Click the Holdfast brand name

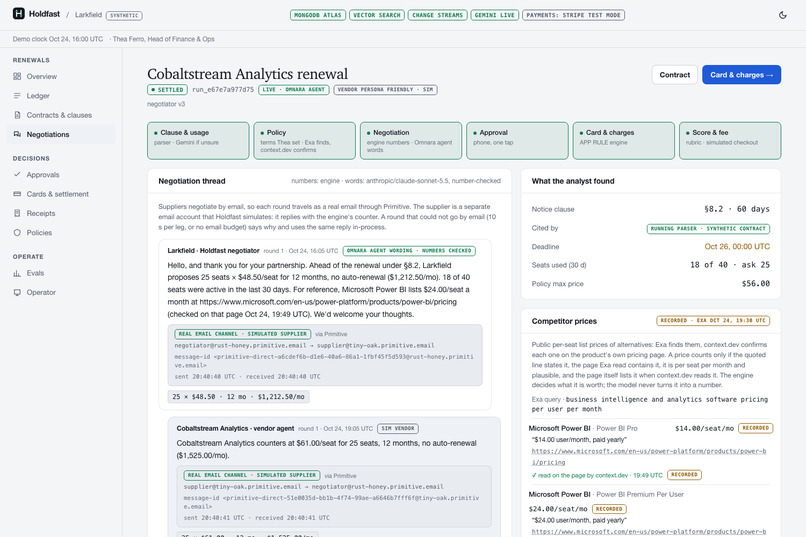tap(44, 14)
